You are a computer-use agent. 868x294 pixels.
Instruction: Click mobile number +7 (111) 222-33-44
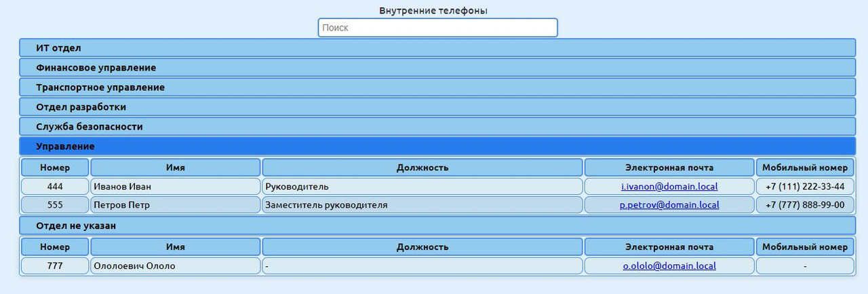coord(805,187)
